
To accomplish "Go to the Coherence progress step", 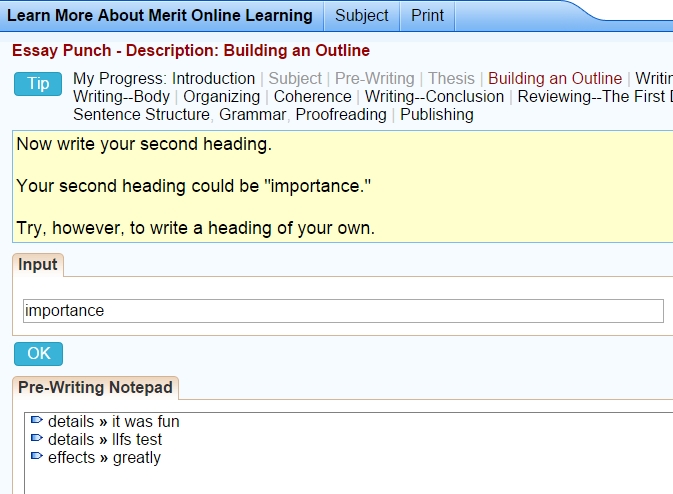I will click(312, 97).
